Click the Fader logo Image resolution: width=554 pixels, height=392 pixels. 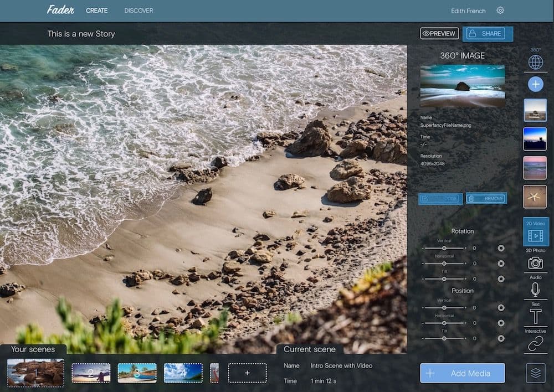60,10
